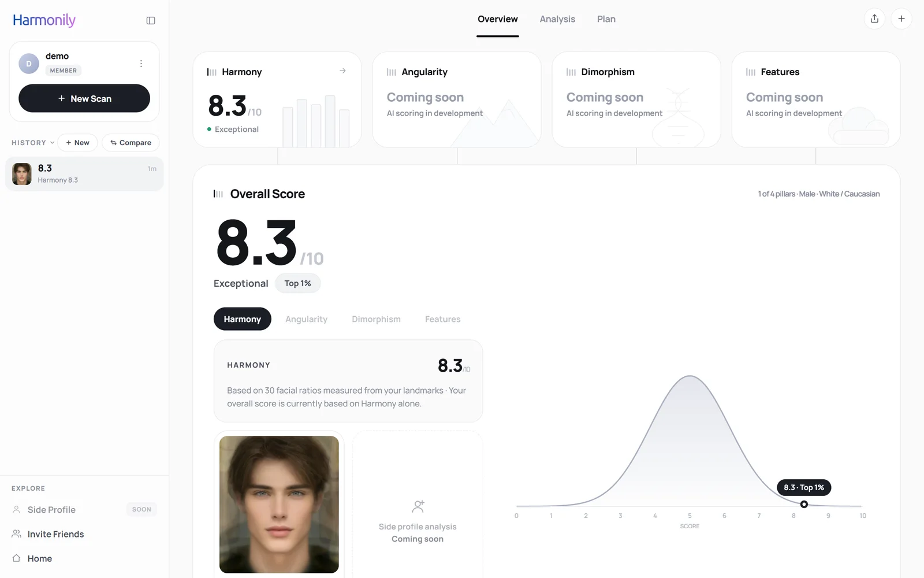Click side profile analysis add-person icon

(x=418, y=506)
